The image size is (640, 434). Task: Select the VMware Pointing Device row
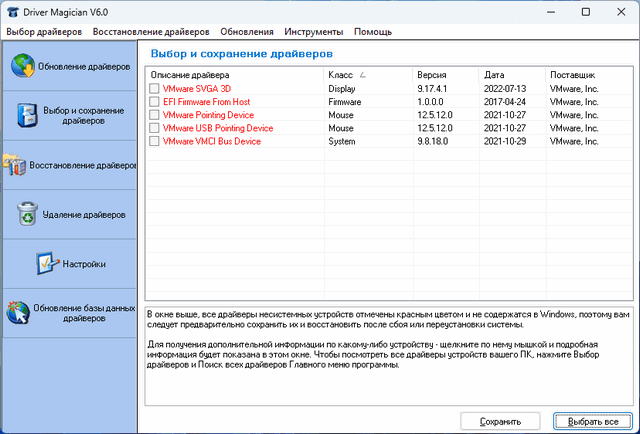[x=211, y=115]
